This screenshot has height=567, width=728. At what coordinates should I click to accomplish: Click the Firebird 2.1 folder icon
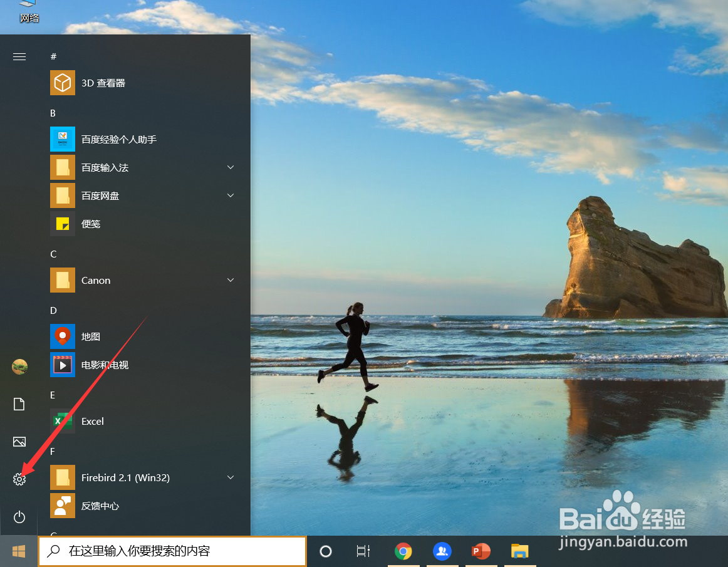pos(63,477)
